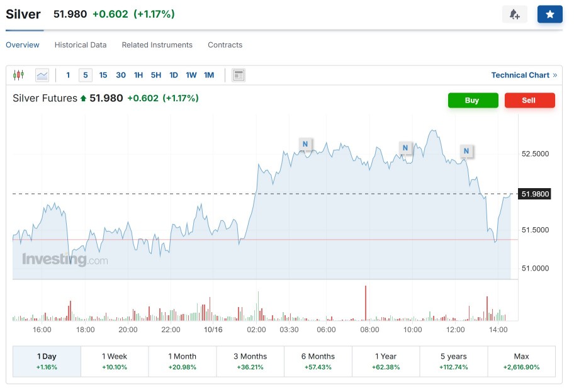The width and height of the screenshot is (574, 392).
Task: Open the Historical Data tab
Action: 81,45
